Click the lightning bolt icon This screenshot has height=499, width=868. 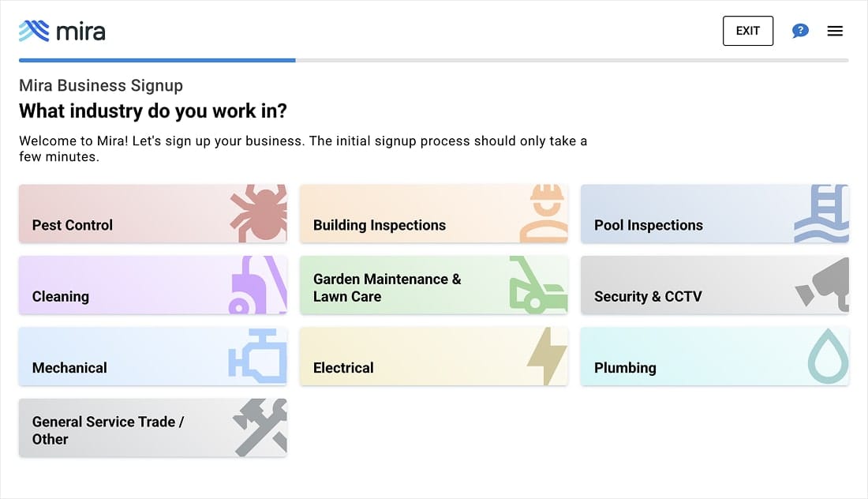547,356
